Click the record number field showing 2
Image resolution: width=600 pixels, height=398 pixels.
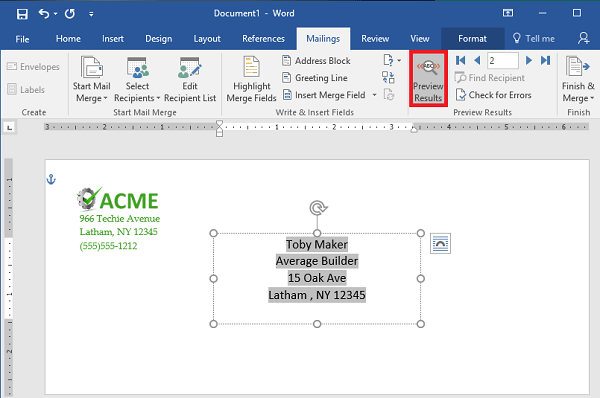[503, 60]
